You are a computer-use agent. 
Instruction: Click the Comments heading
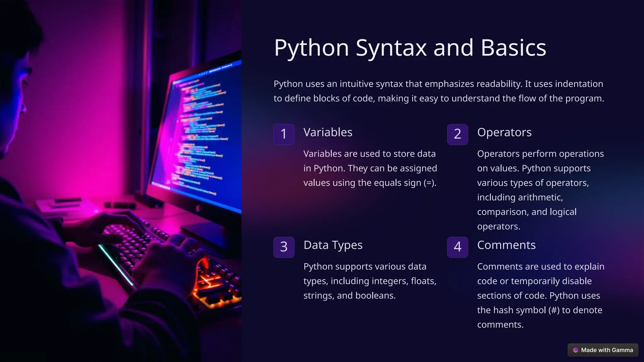(x=506, y=245)
